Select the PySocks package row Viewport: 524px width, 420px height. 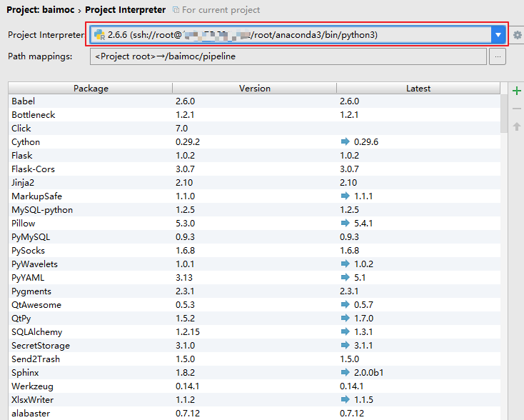pos(254,251)
